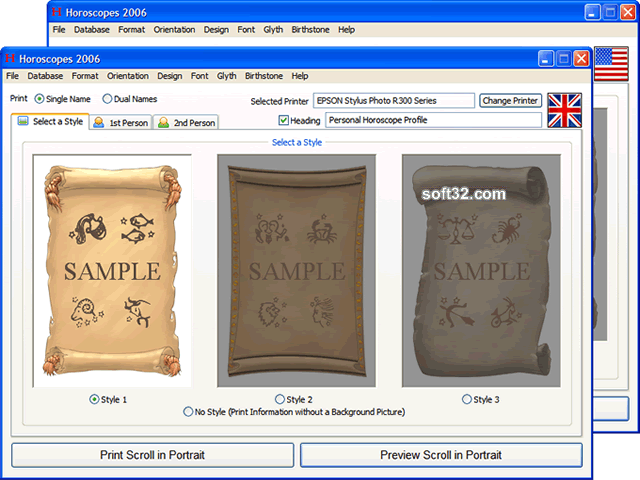Pick the Style 3 grey curled scroll thumbnail
640x480 pixels.
pos(482,271)
